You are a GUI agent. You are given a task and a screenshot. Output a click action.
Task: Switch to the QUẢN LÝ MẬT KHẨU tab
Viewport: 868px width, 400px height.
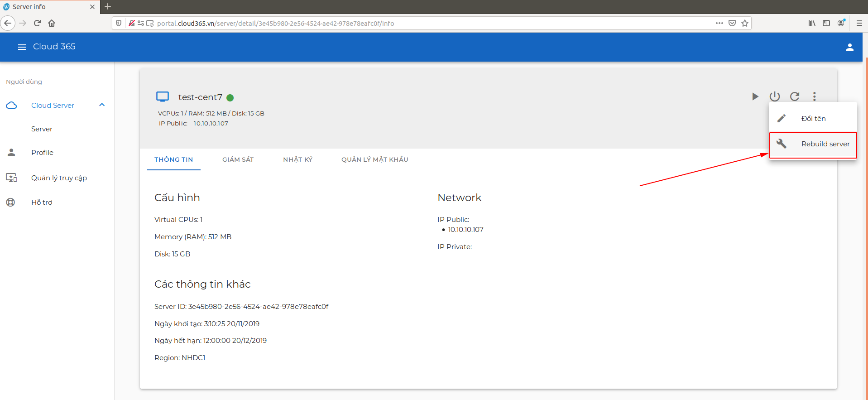(x=375, y=159)
